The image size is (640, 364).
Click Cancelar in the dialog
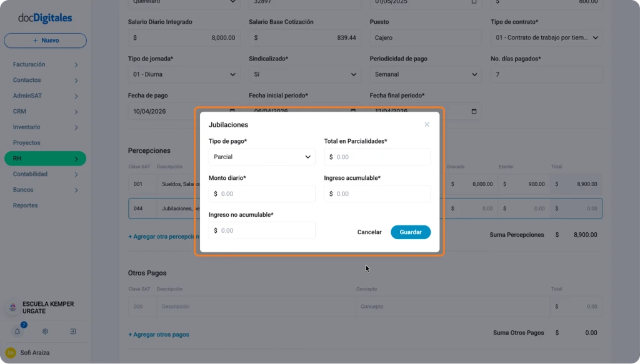[369, 232]
